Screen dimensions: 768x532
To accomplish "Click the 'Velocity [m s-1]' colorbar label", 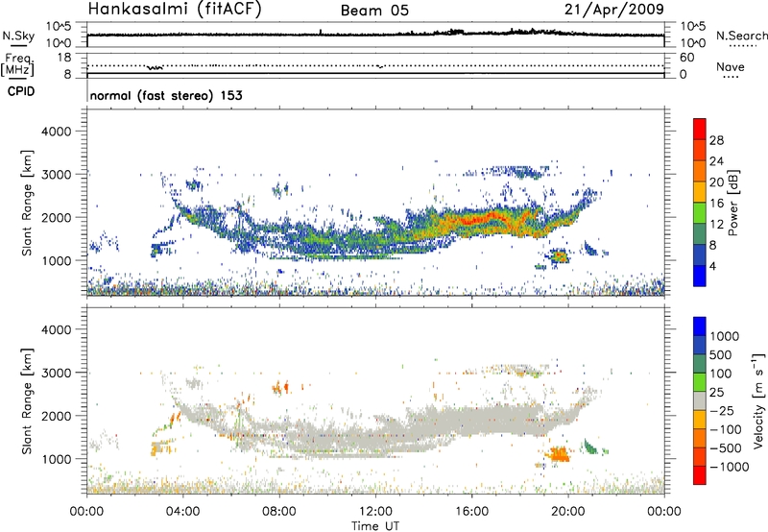I will click(x=758, y=400).
